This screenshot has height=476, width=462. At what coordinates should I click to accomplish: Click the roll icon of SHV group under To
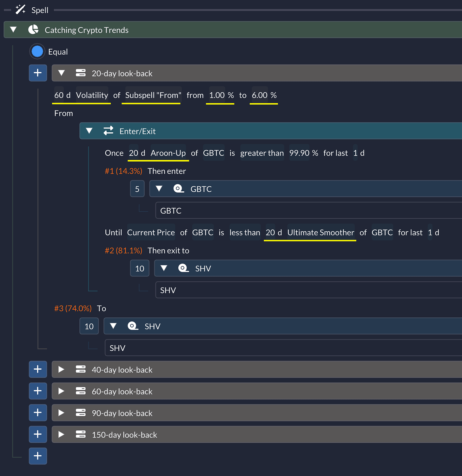coord(133,326)
